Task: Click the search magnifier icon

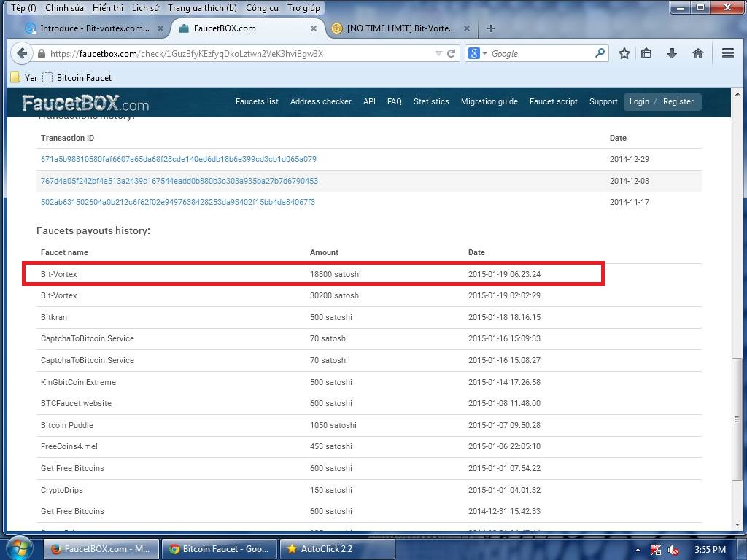Action: (600, 53)
